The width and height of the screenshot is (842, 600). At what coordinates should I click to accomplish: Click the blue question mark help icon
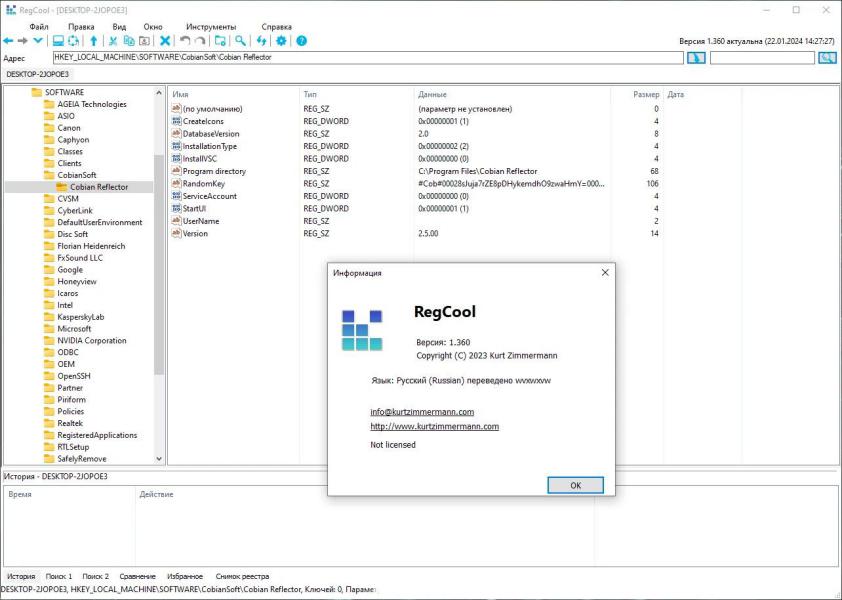[x=302, y=41]
